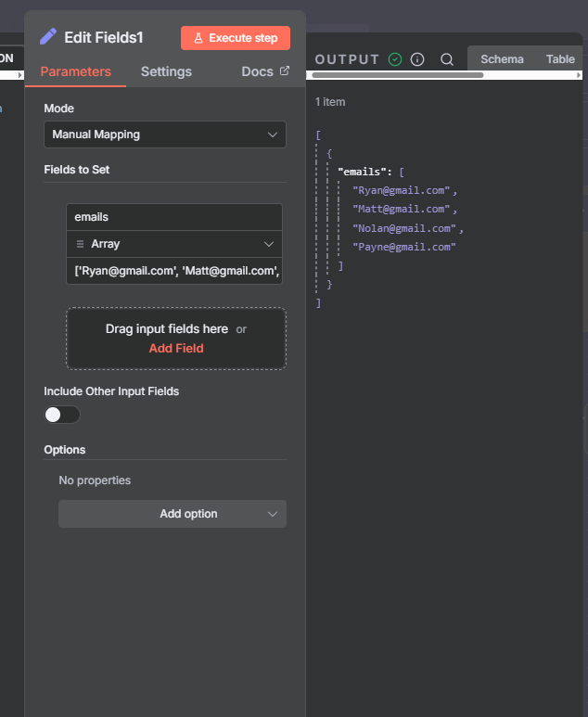Switch to the Settings tab
This screenshot has width=588, height=717.
click(166, 71)
